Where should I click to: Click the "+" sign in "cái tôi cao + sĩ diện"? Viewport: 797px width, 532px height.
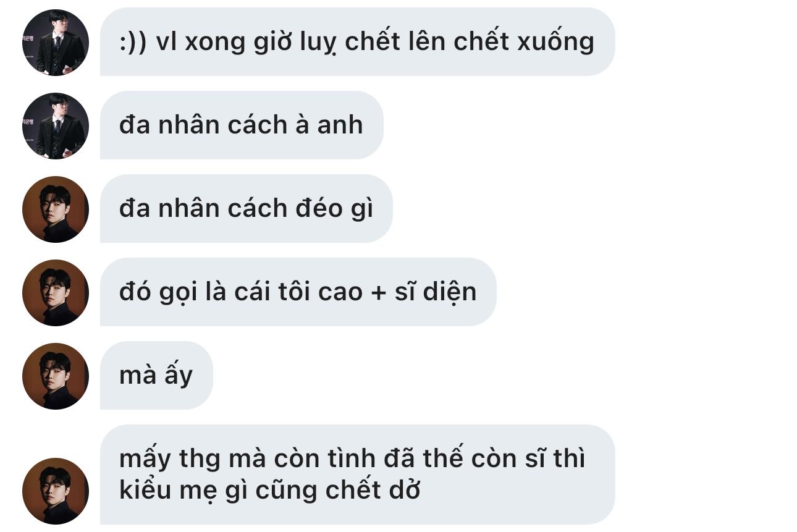378,293
